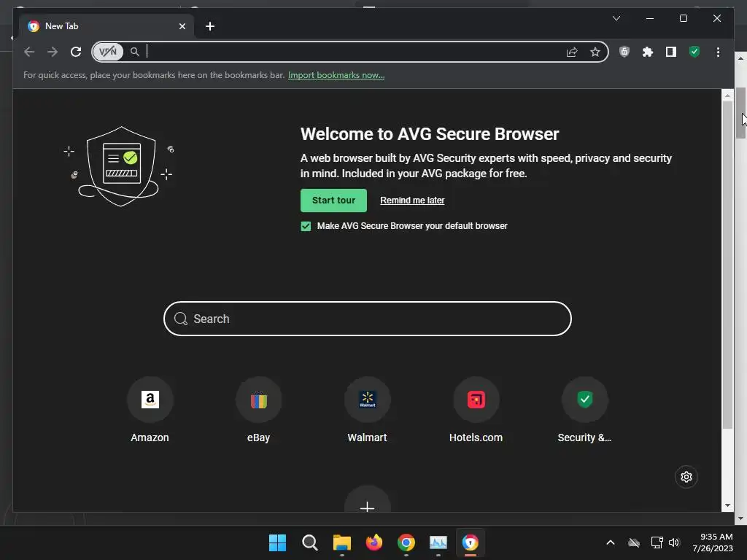Select the New Tab tab
The image size is (747, 560).
click(x=107, y=26)
